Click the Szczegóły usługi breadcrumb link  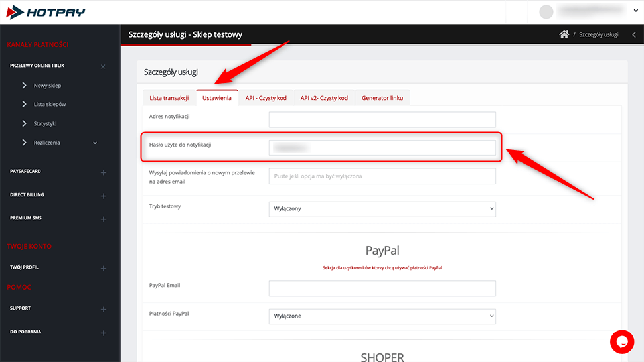coord(598,35)
